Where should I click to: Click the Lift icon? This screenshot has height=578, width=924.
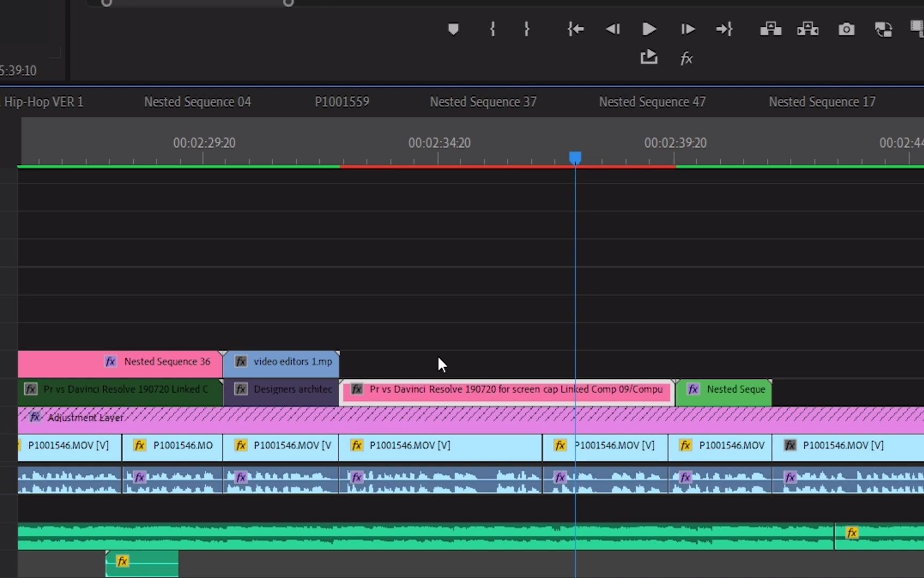pyautogui.click(x=770, y=29)
